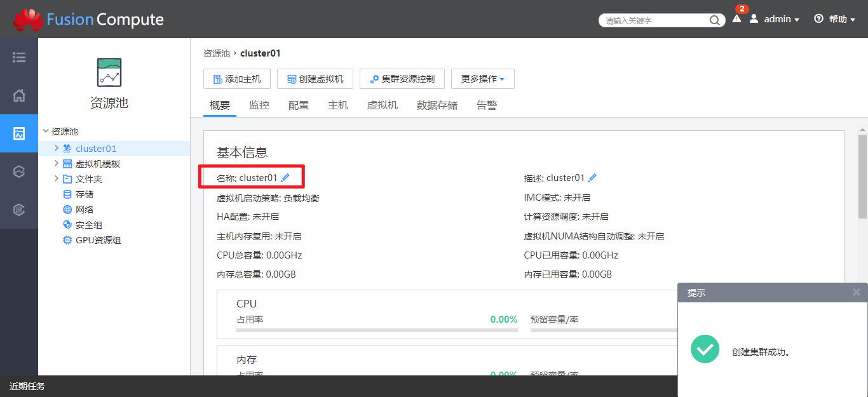Screen dimensions: 868x397
Task: Open the alarm bell with badge 2
Action: tap(737, 18)
